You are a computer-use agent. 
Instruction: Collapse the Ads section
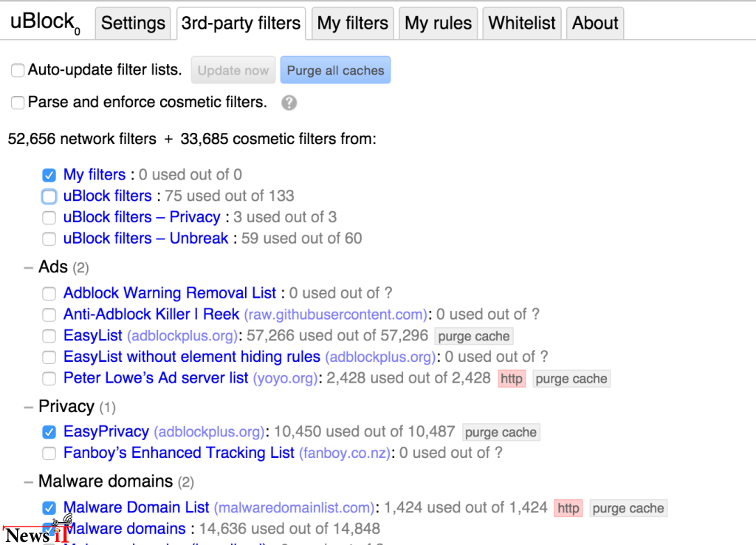[29, 267]
